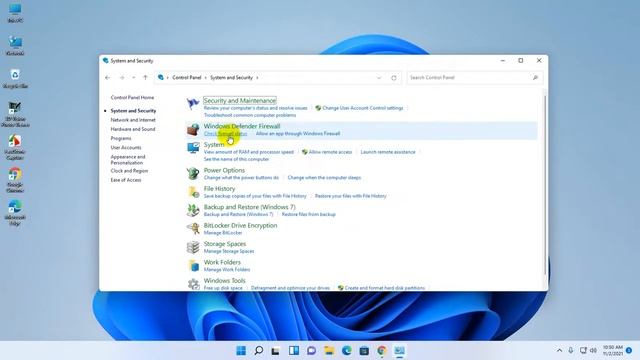Open Chat on the taskbar
This screenshot has height=360, width=640.
coord(311,351)
